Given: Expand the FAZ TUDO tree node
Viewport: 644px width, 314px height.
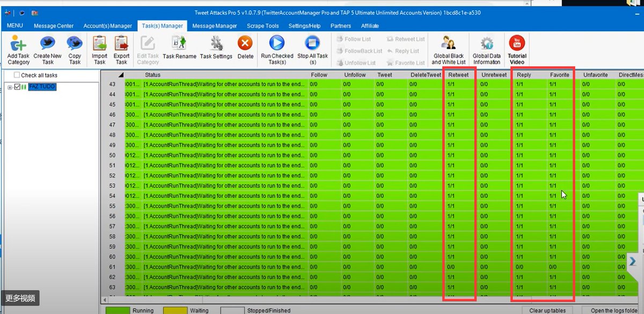Looking at the screenshot, I should (10, 87).
